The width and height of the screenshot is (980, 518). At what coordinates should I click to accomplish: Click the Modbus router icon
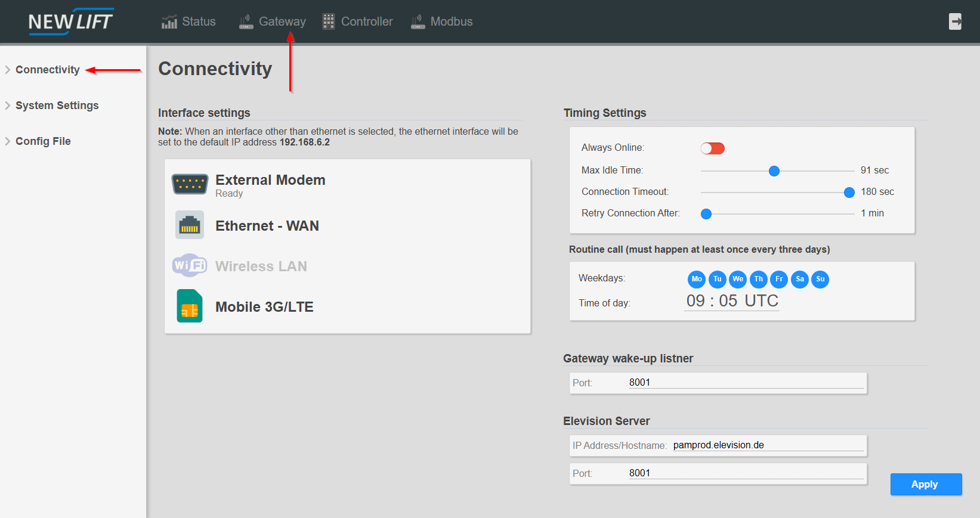click(418, 22)
